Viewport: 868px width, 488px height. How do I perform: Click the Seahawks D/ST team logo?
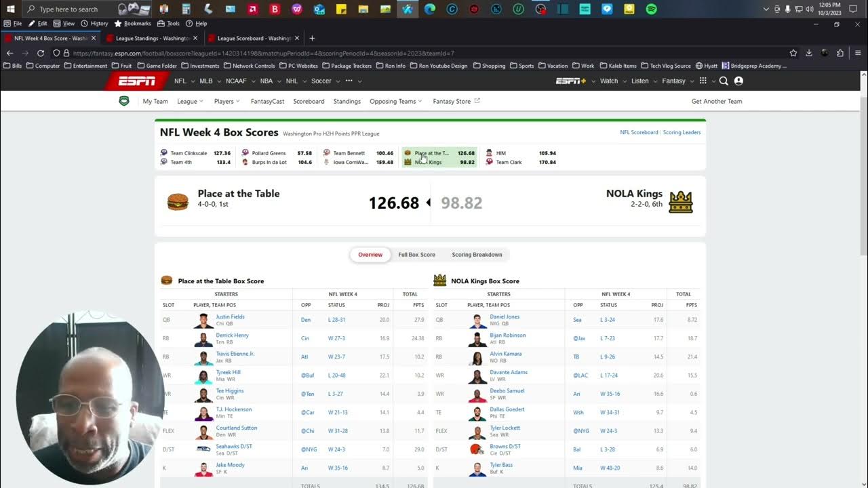pos(204,448)
